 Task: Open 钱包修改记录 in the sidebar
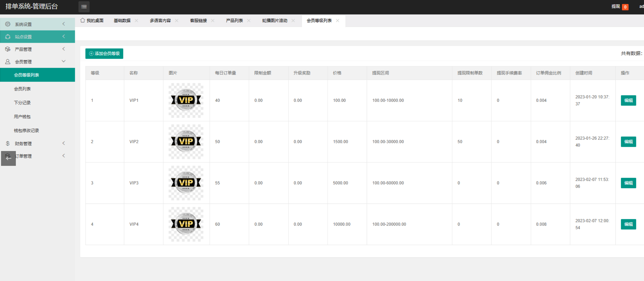coord(27,130)
